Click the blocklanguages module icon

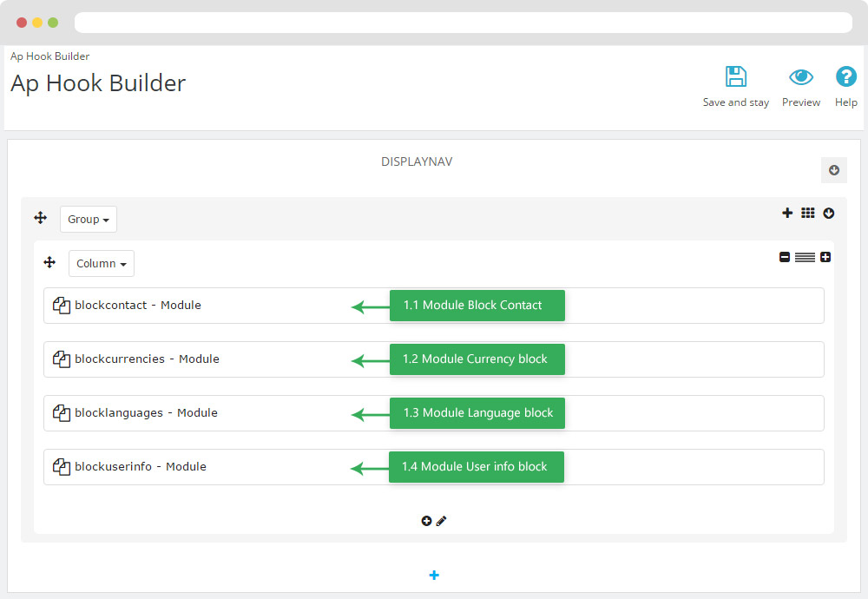[62, 412]
